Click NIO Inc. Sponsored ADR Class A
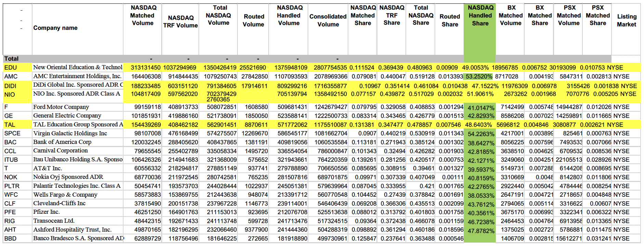Viewport: 644px width, 246px height. (77, 94)
